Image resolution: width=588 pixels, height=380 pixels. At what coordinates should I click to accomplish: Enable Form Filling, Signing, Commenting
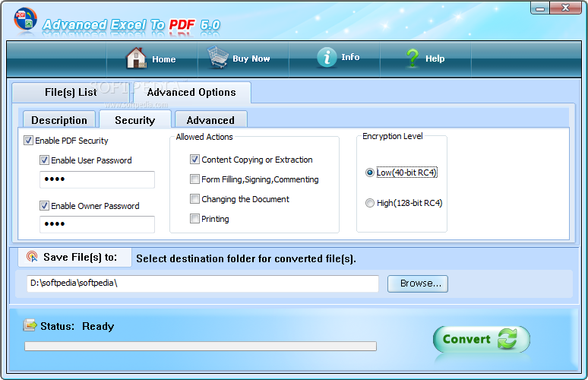194,179
